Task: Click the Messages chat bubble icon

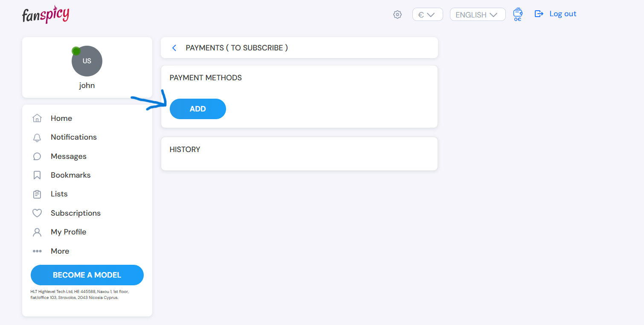Action: (x=37, y=156)
